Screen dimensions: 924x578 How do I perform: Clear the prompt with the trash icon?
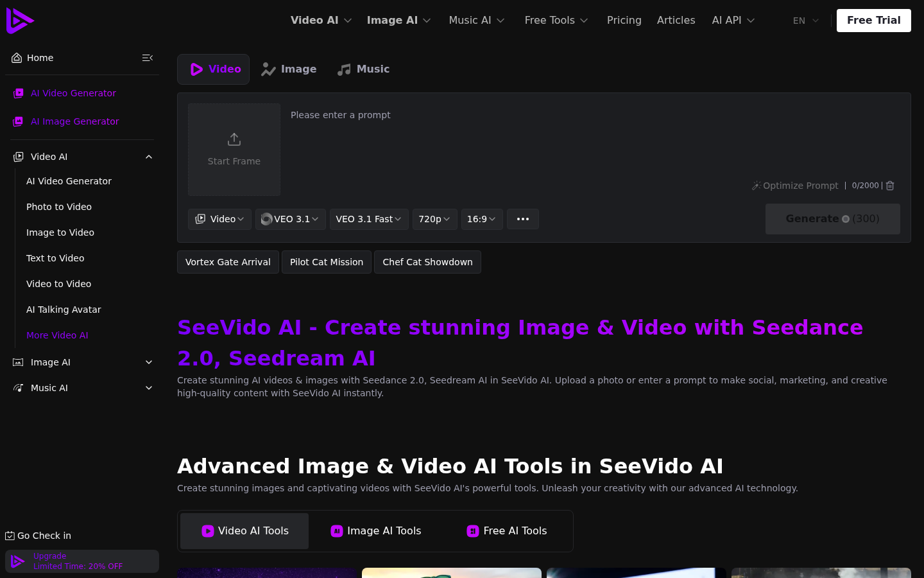(x=890, y=186)
